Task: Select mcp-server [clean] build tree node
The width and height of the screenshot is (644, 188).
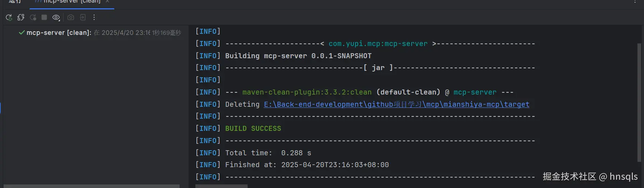Action: [x=59, y=33]
